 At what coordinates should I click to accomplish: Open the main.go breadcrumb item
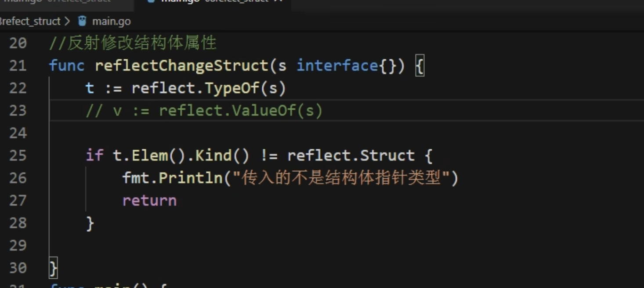tap(111, 21)
